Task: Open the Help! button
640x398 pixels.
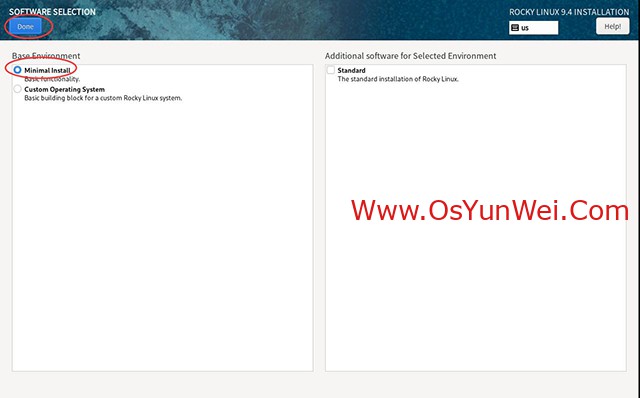Action: tap(612, 27)
